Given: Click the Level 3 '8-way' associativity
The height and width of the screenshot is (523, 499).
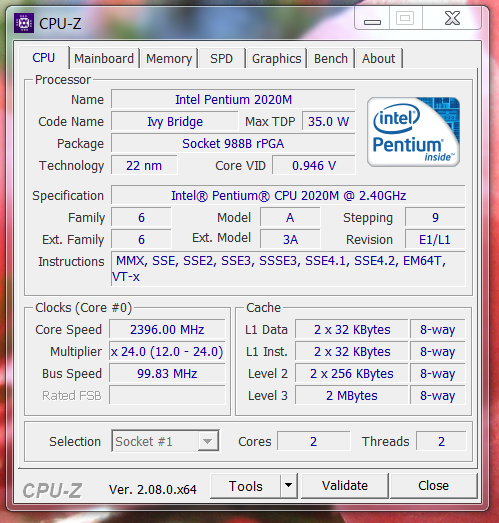Looking at the screenshot, I should [x=438, y=396].
